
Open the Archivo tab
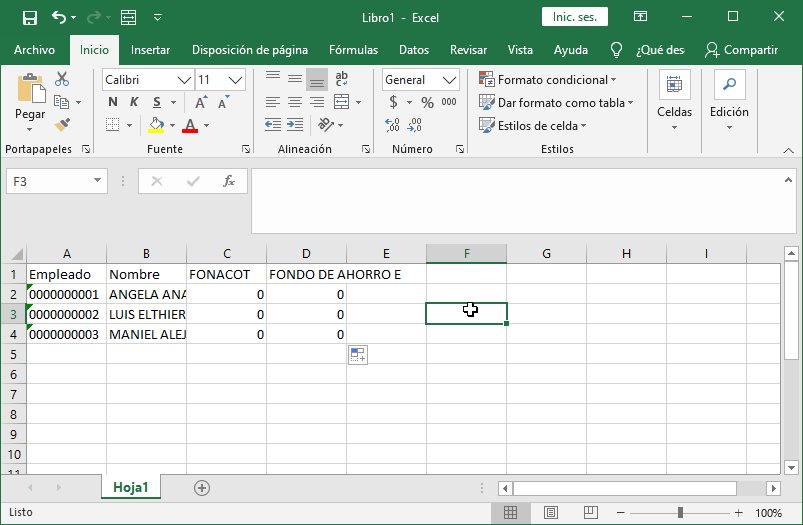point(34,50)
